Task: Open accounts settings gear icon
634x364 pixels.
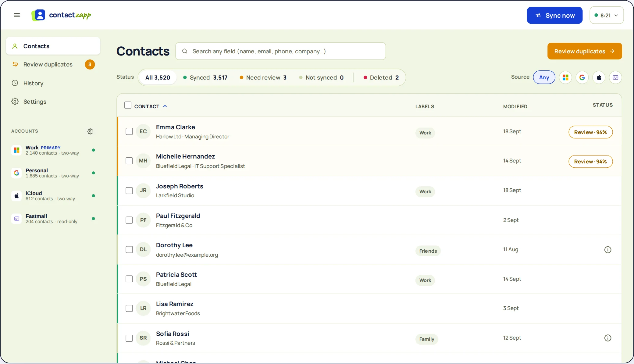Action: 90,131
